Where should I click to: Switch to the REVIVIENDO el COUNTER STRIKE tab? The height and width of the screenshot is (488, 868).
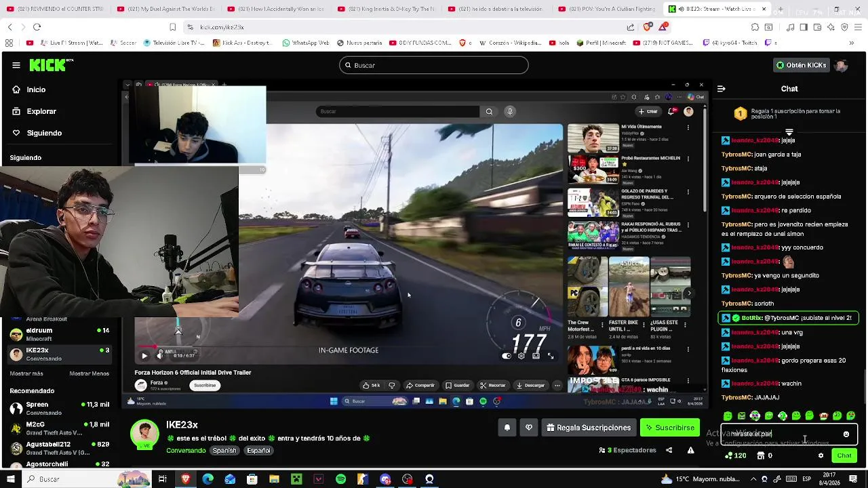click(55, 9)
